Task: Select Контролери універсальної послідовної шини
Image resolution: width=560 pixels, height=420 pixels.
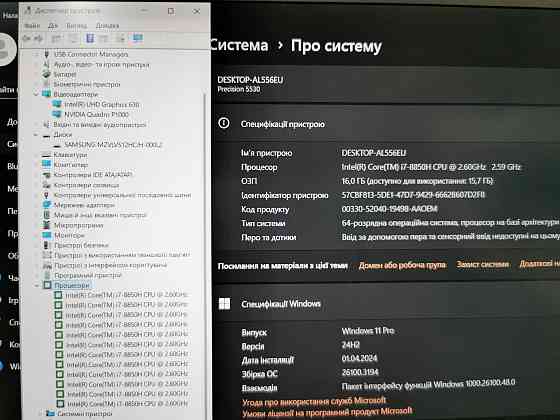Action: 122,195
